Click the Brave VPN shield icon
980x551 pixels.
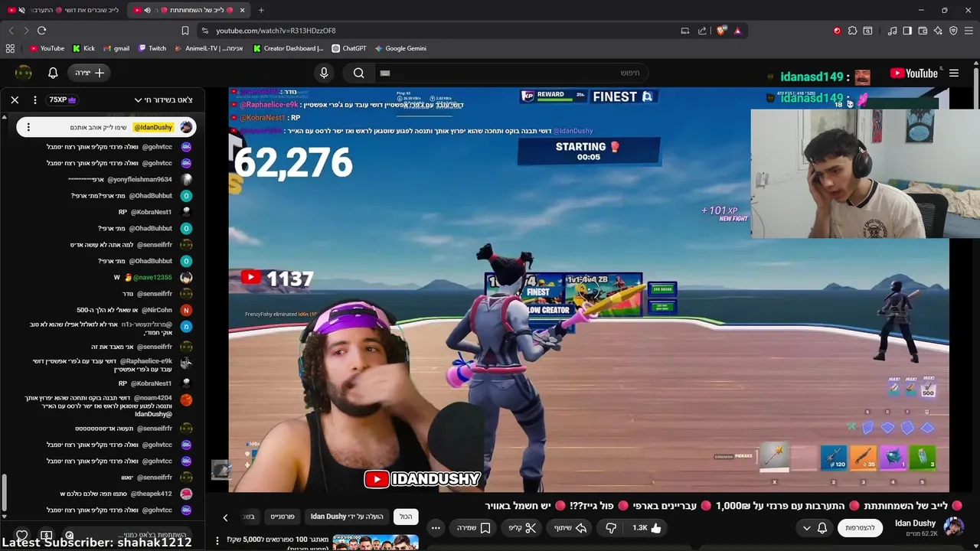pyautogui.click(x=953, y=31)
